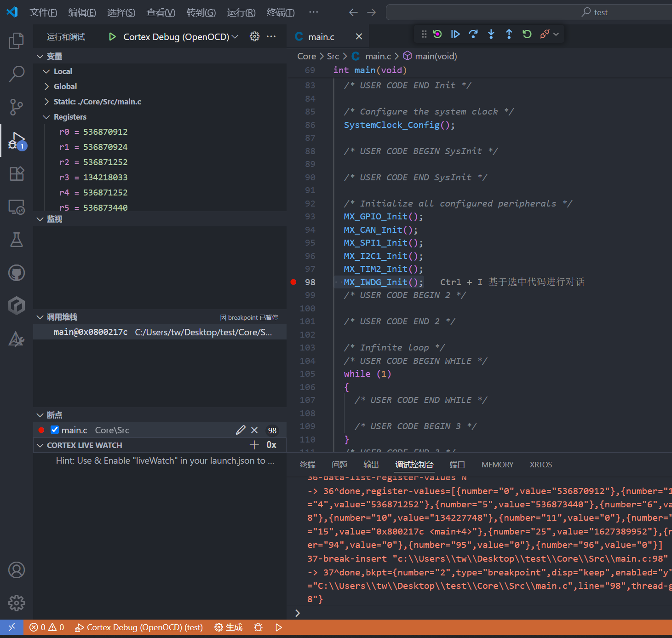Click the debug Disconnect plug icon
The height and width of the screenshot is (638, 672).
pos(545,34)
